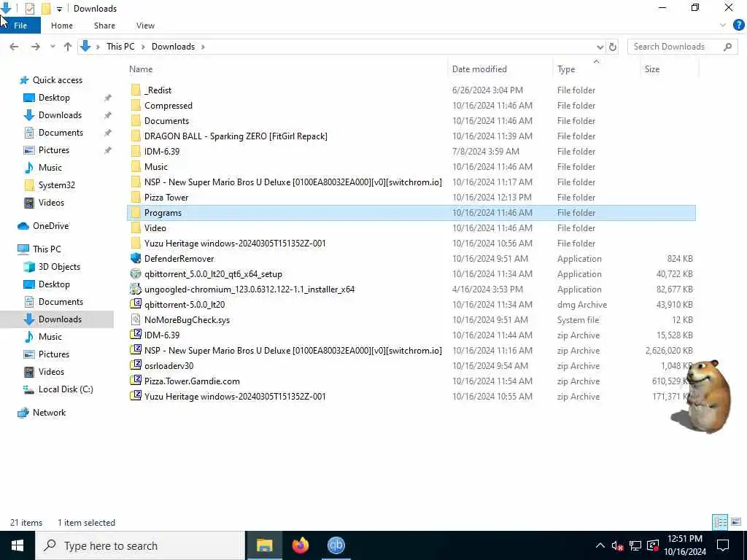Image resolution: width=747 pixels, height=560 pixels.
Task: Open Local Disk (C:) in sidebar
Action: [x=65, y=389]
